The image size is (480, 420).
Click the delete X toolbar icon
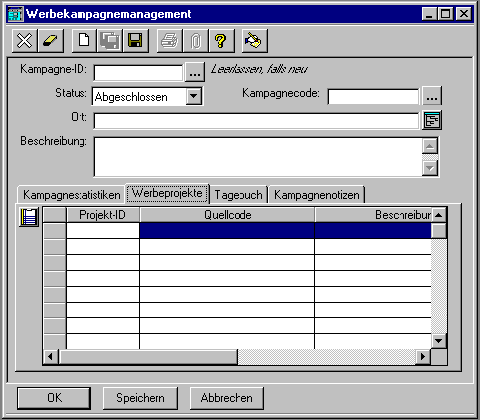pos(24,41)
